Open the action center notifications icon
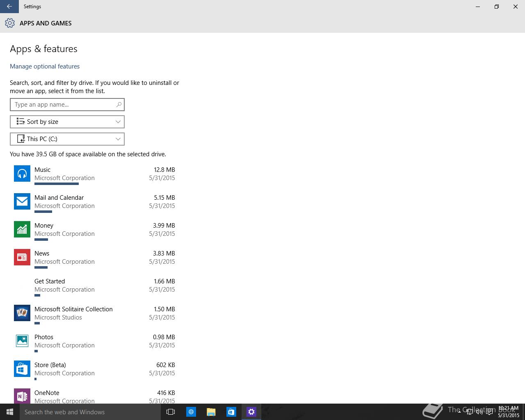The image size is (525, 420). pos(489,412)
